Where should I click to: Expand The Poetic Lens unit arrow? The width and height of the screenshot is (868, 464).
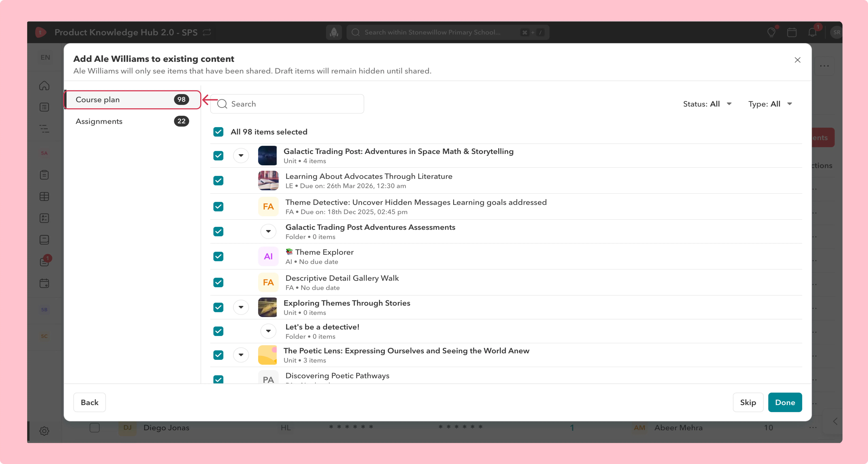tap(241, 355)
